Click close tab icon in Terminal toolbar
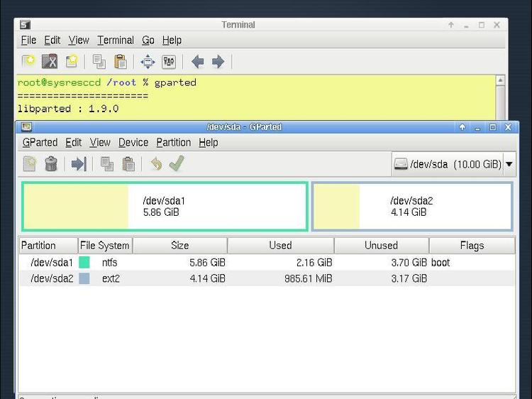Screen dimensions: 532x399 (50, 62)
